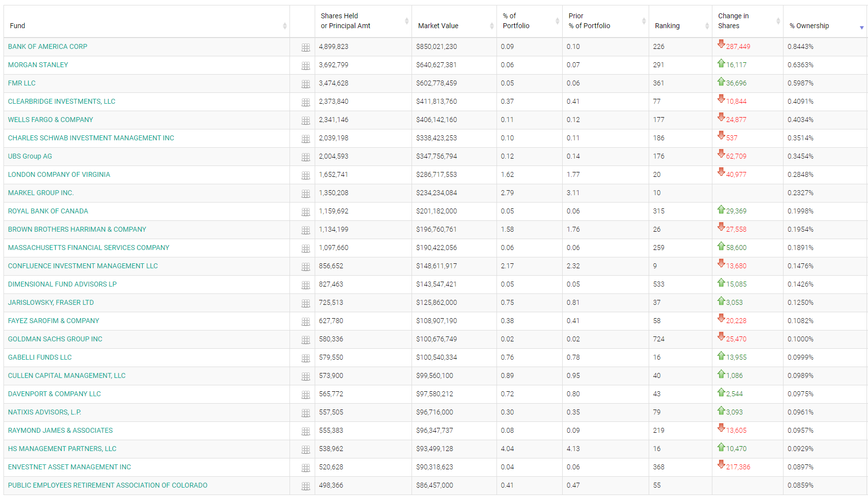Open ENVESTNET ASSET MANAGEMENT INC link

click(x=70, y=467)
